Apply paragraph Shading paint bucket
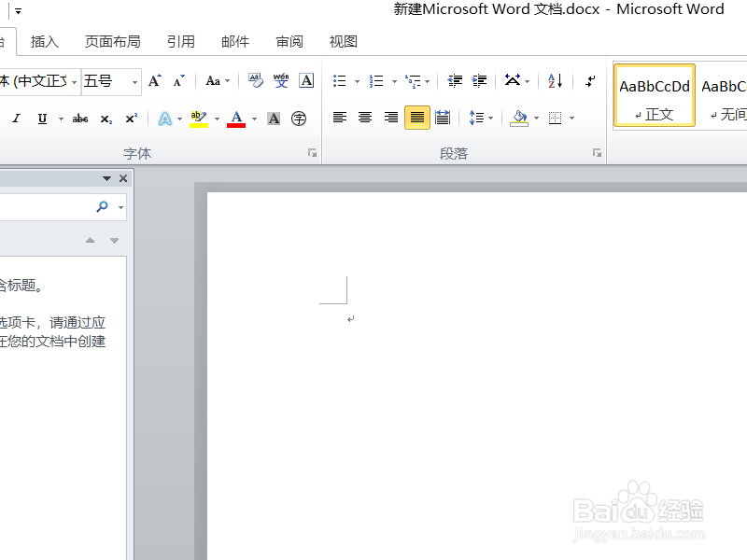The height and width of the screenshot is (560, 747). [x=519, y=119]
